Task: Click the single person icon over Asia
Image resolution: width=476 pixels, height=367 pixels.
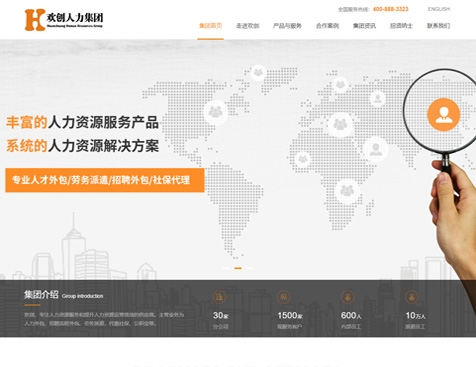Action: point(376,149)
